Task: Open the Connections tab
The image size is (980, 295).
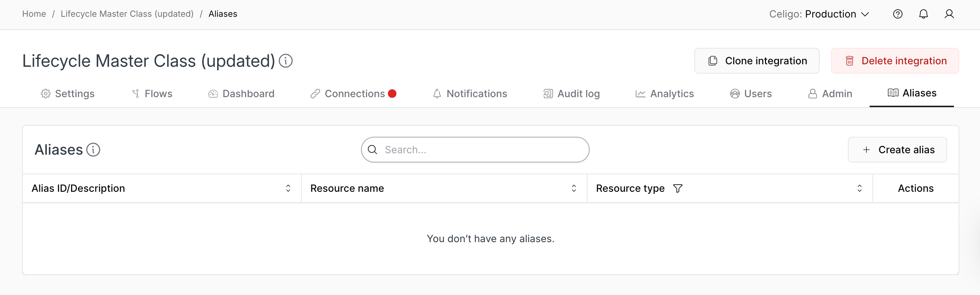Action: [354, 94]
